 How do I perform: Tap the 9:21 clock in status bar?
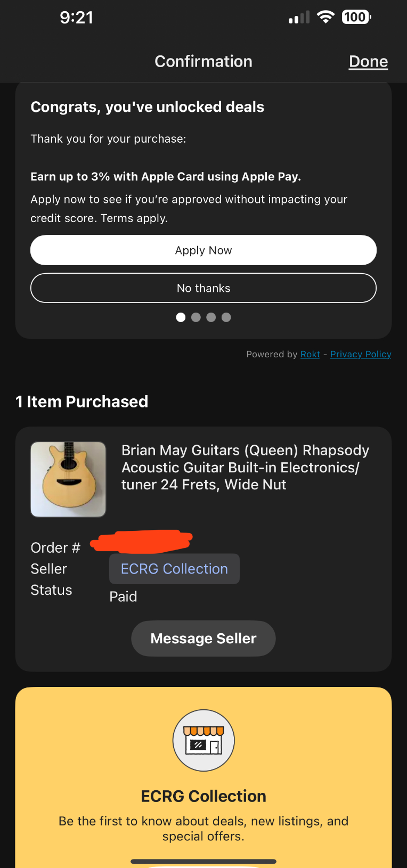tap(77, 18)
